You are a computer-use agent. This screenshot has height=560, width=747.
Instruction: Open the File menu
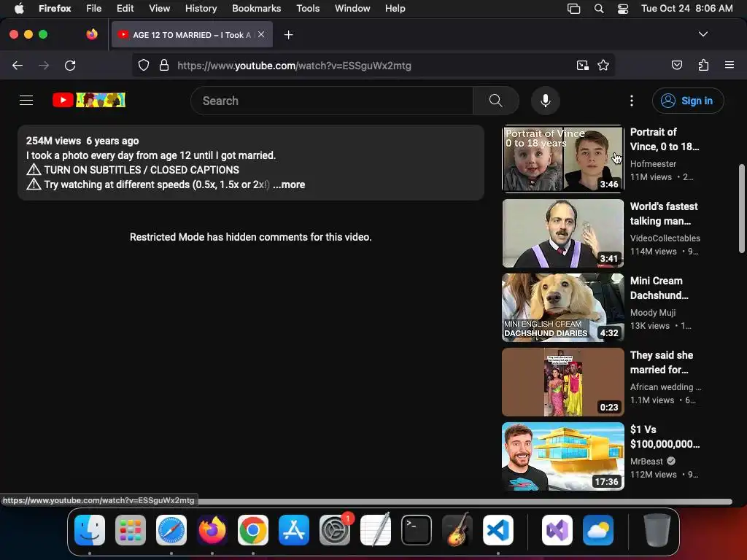pos(93,8)
